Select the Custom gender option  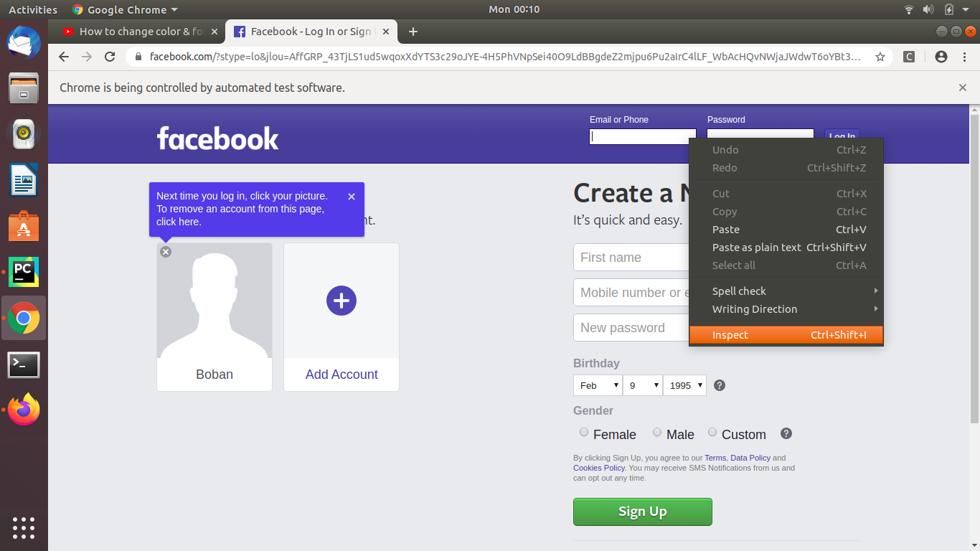[x=712, y=433]
